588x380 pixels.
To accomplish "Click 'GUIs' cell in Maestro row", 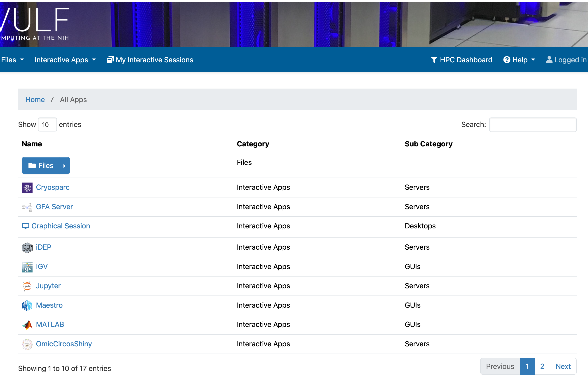I will point(413,305).
